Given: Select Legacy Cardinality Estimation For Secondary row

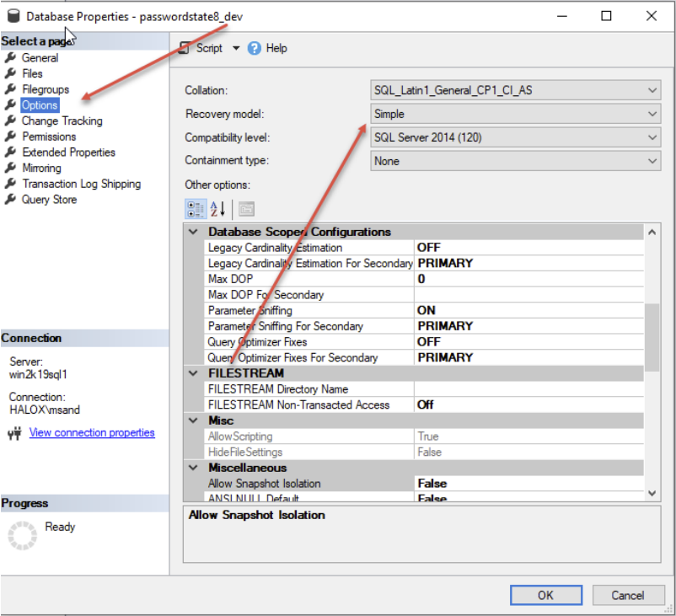Looking at the screenshot, I should point(424,264).
